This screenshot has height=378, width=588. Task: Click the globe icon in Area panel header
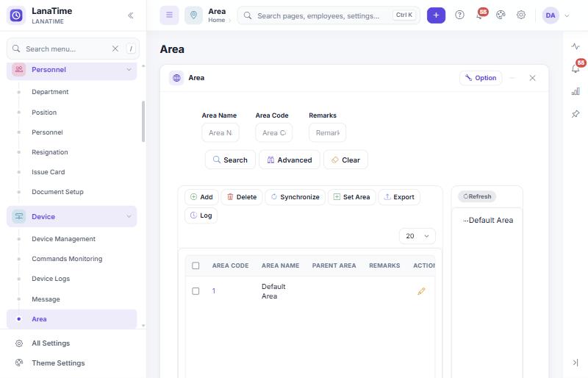(176, 78)
